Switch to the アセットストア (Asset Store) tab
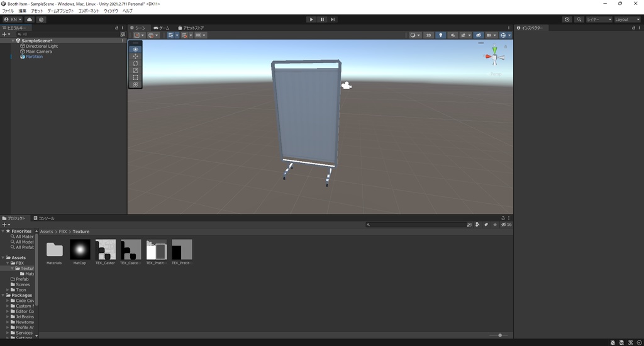Viewport: 644px width, 346px height. coord(191,28)
